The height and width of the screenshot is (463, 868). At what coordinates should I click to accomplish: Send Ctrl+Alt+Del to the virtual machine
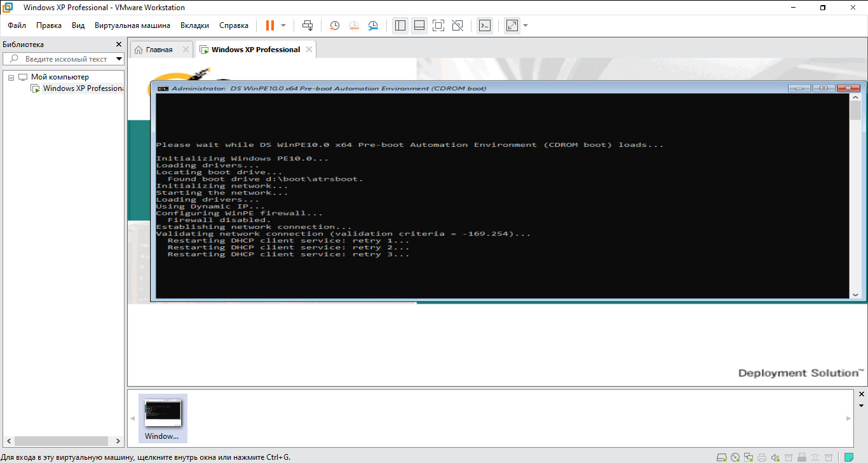(x=308, y=25)
